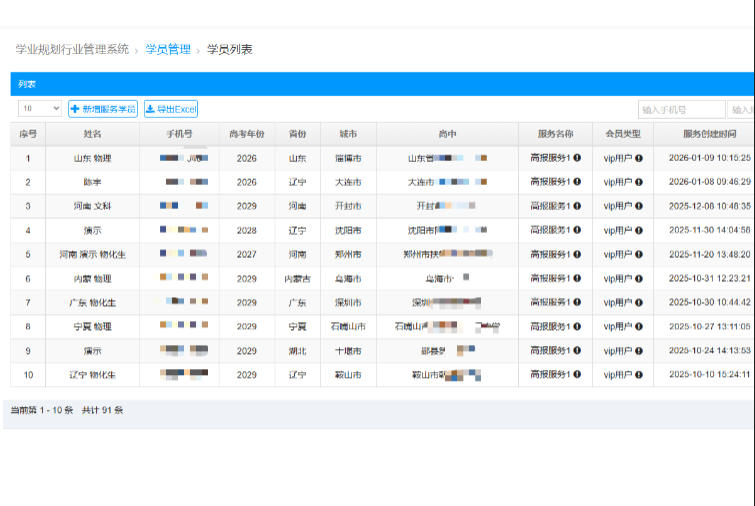Focus the 输入手机号 search field
Image resolution: width=755 pixels, height=506 pixels.
681,109
